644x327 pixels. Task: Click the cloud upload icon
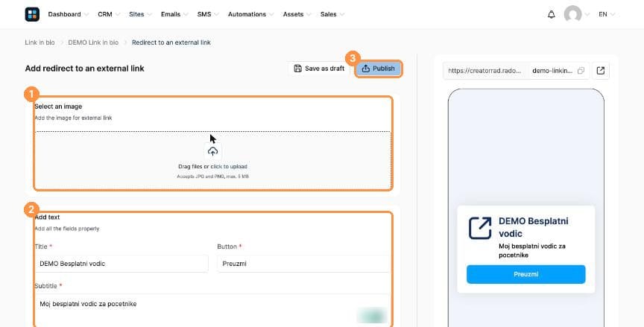[212, 152]
